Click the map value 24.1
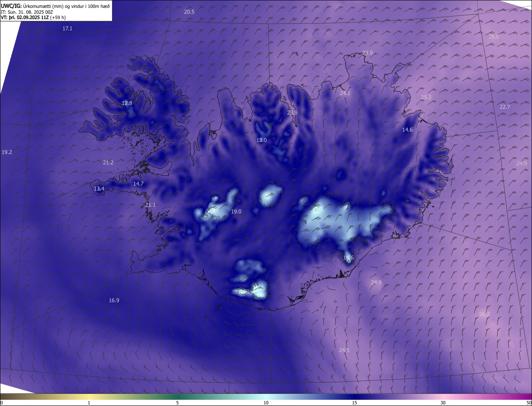The width and height of the screenshot is (532, 406). [345, 93]
